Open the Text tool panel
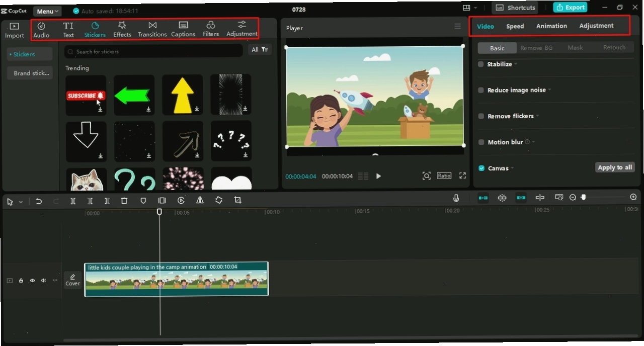 click(68, 30)
